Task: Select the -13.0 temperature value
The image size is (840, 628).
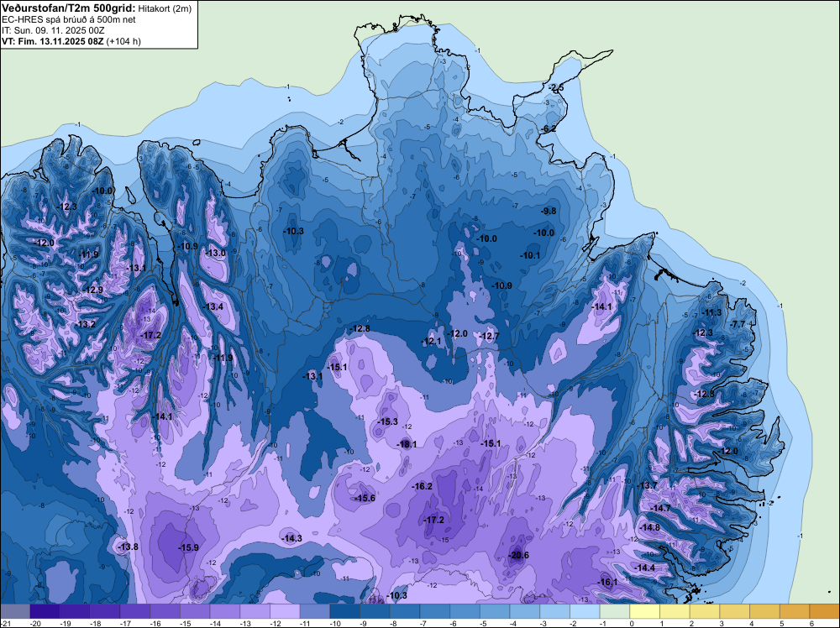Action: pos(216,253)
